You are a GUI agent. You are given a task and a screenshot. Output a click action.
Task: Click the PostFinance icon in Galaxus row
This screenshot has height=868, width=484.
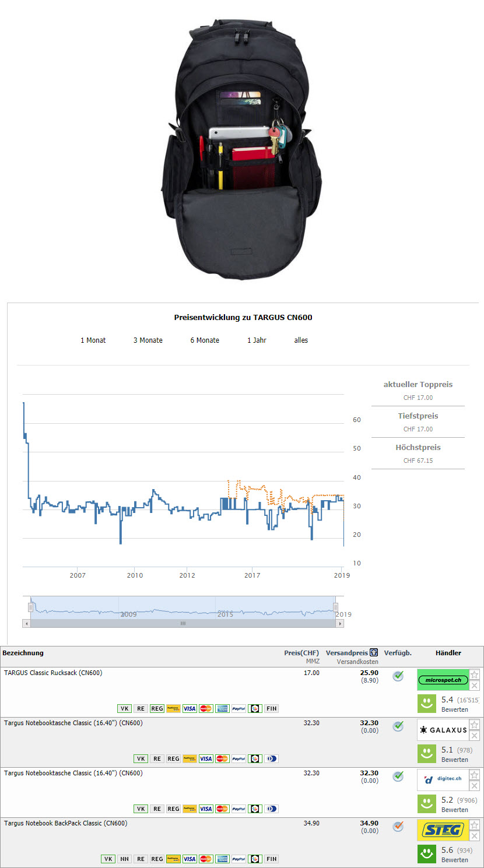pyautogui.click(x=190, y=758)
